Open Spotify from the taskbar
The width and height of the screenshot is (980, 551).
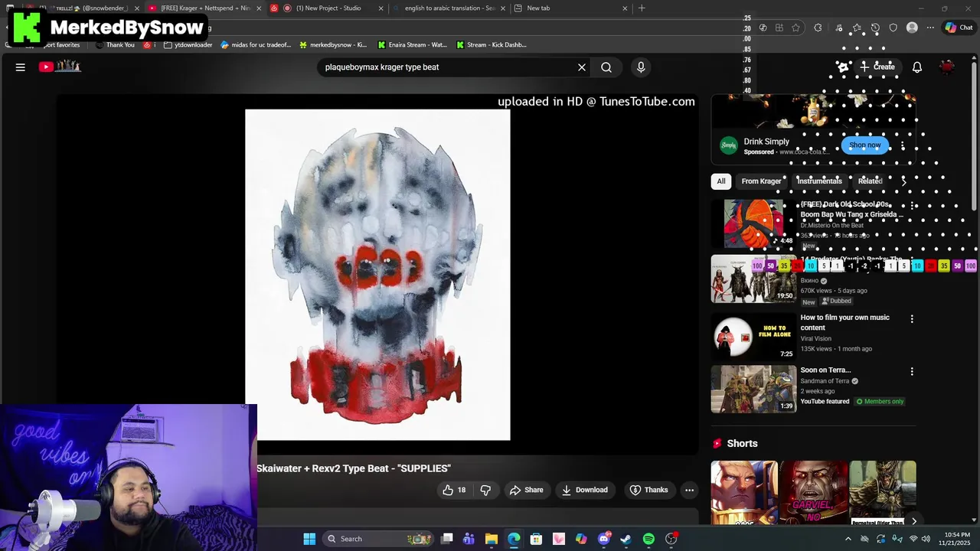648,539
